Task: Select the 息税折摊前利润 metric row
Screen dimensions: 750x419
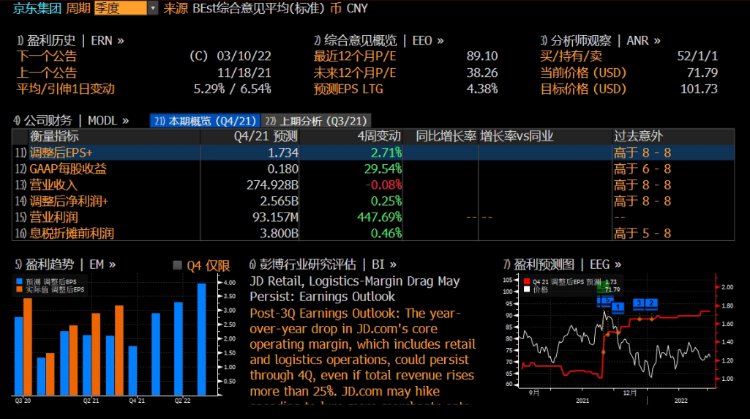Action: 373,233
